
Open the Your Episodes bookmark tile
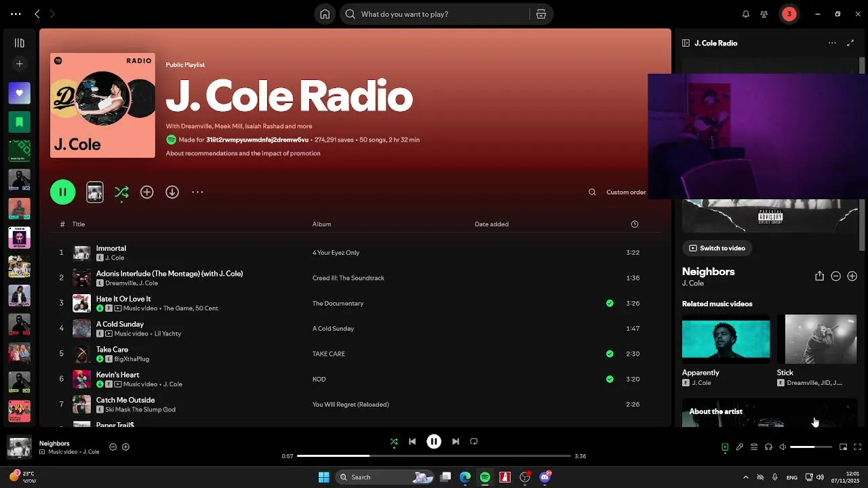[x=19, y=122]
